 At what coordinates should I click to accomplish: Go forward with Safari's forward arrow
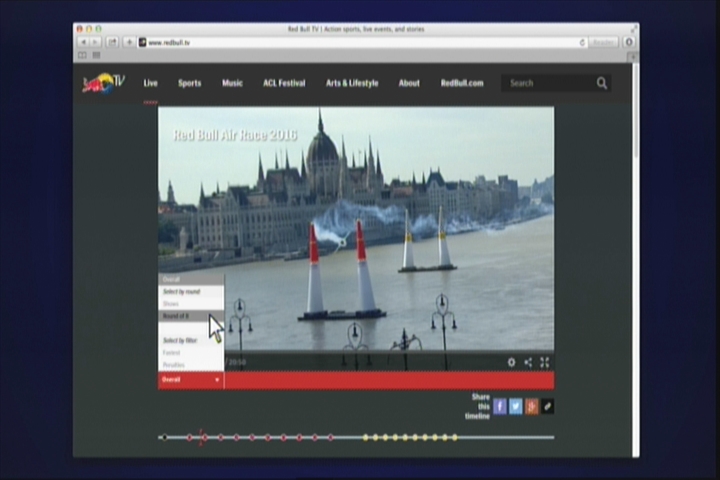[x=95, y=42]
